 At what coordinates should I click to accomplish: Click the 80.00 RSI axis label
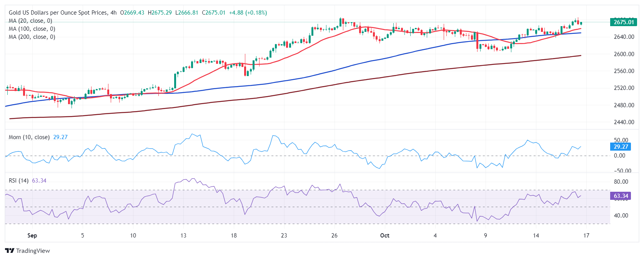point(621,182)
